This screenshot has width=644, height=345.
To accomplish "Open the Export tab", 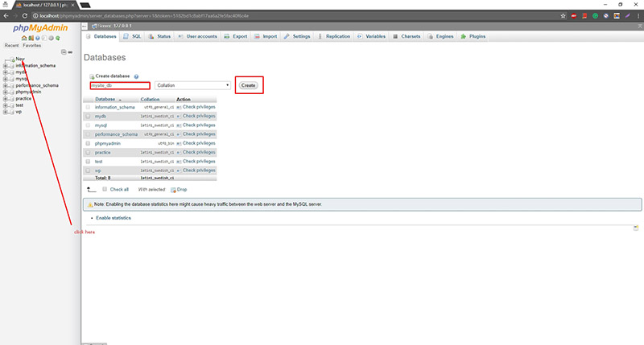I will pos(236,36).
